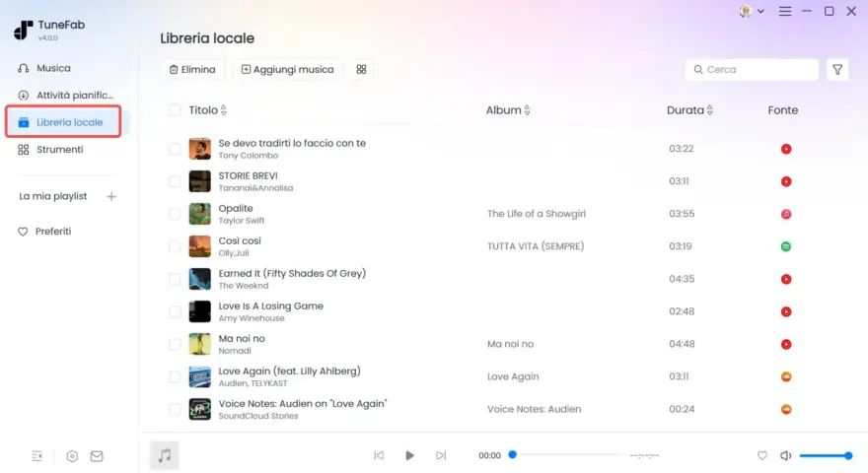
Task: Click the Opalite album cover thumbnail
Action: [200, 214]
